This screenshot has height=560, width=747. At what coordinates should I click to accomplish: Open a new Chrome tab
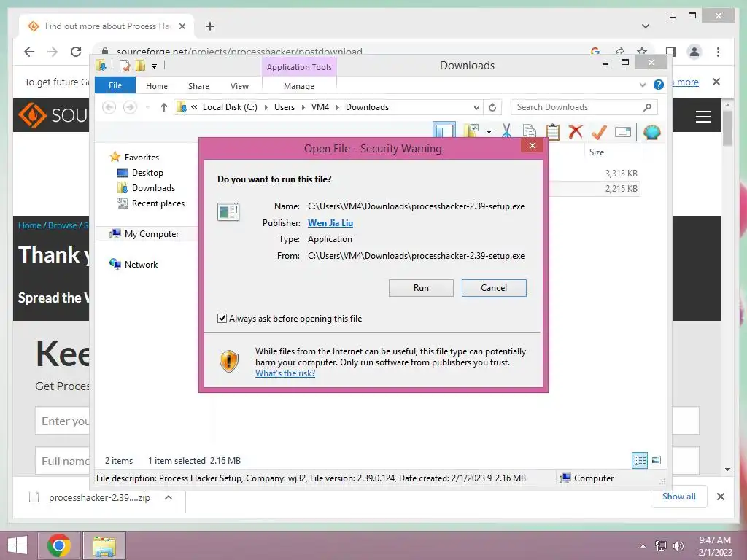[x=210, y=26]
